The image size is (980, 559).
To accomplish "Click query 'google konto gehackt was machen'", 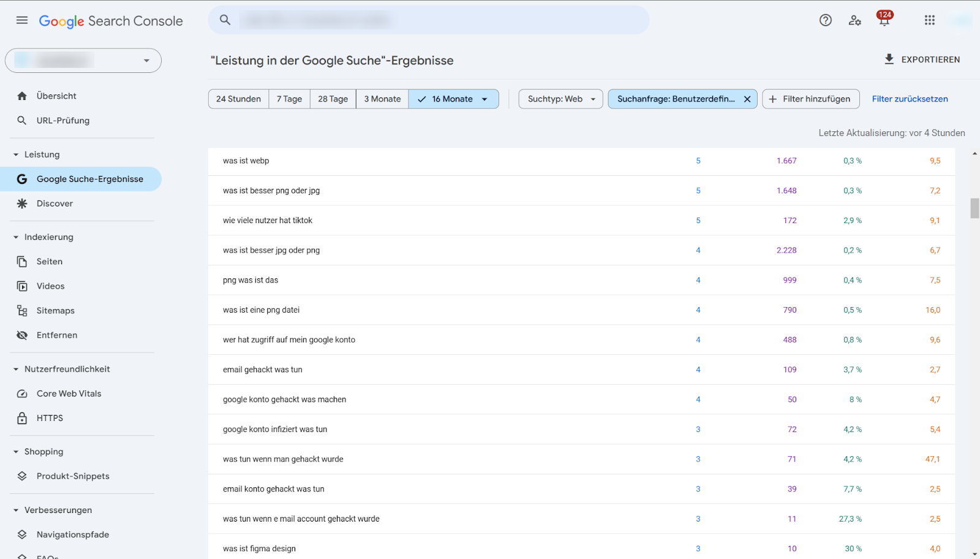I will tap(285, 400).
